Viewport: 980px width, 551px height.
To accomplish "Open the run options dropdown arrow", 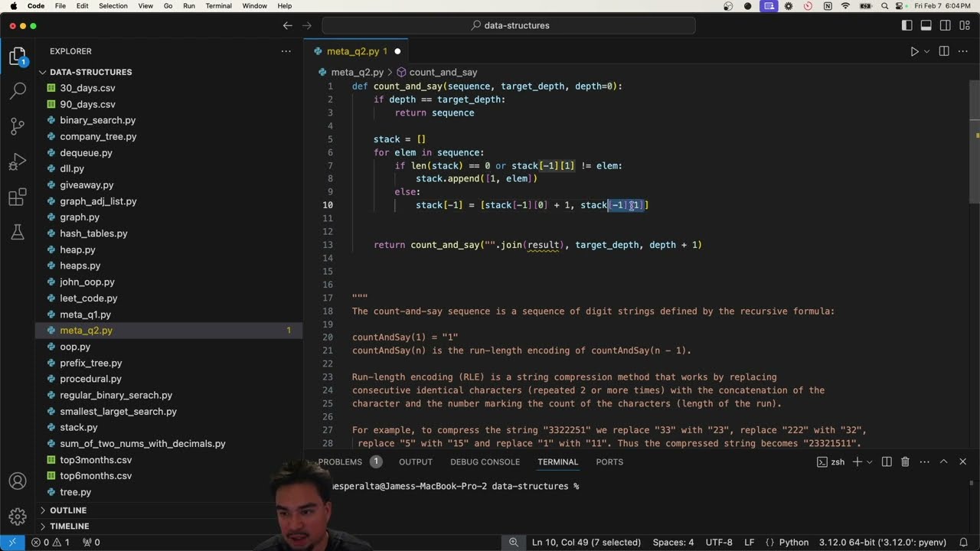I will coord(927,51).
